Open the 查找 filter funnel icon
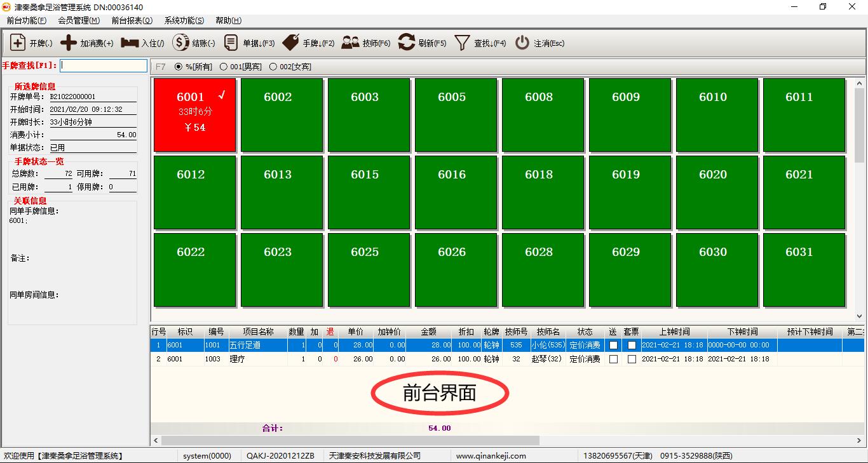Viewport: 868px width, 463px height. click(x=462, y=43)
